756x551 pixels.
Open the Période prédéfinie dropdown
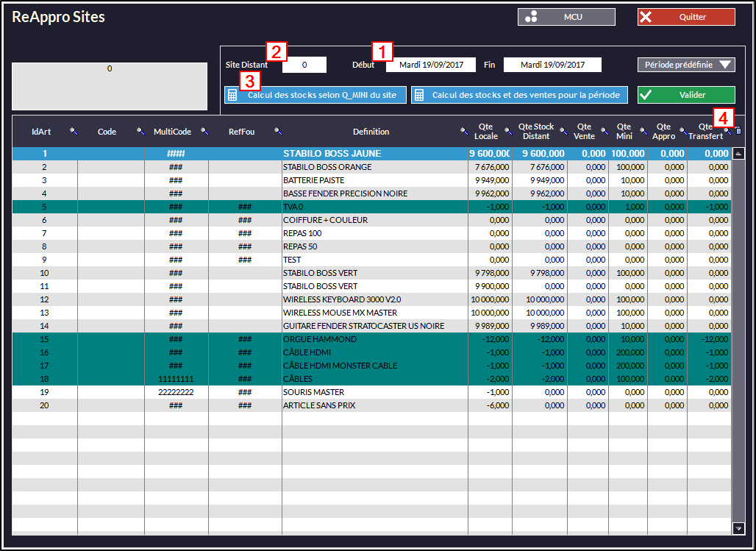[x=685, y=65]
